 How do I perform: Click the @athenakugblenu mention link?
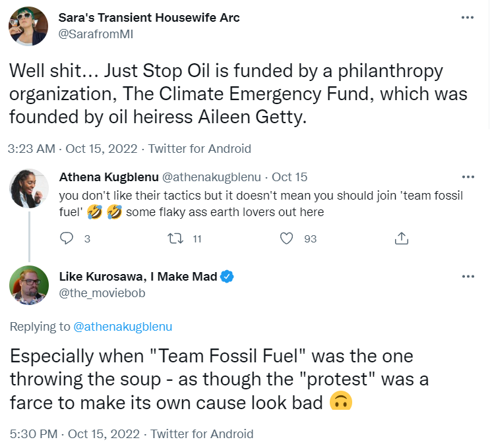pos(123,327)
